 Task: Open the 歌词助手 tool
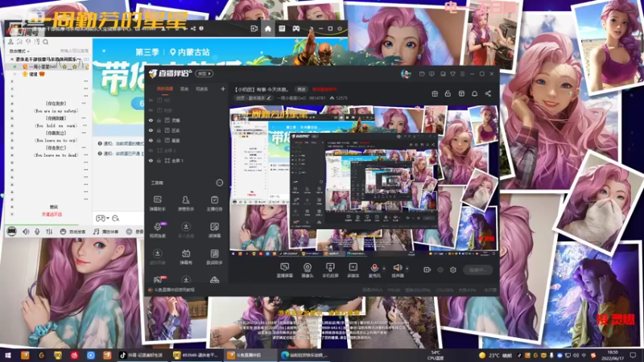point(214,257)
